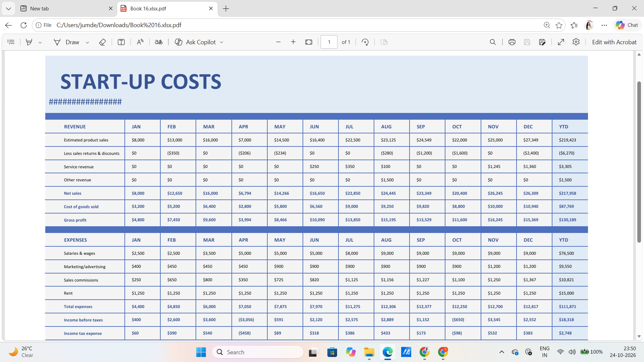Viewport: 644px width, 362px height.
Task: Open the table of contents sidebar
Action: click(x=11, y=42)
